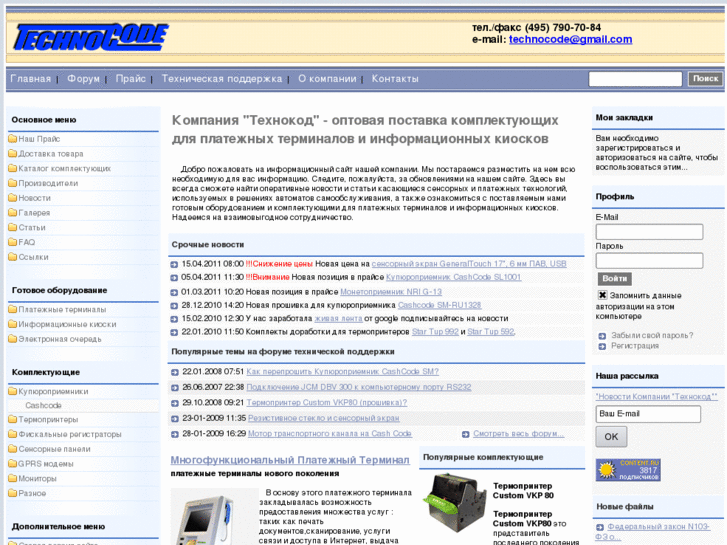Click the Войти login button

pos(614,279)
